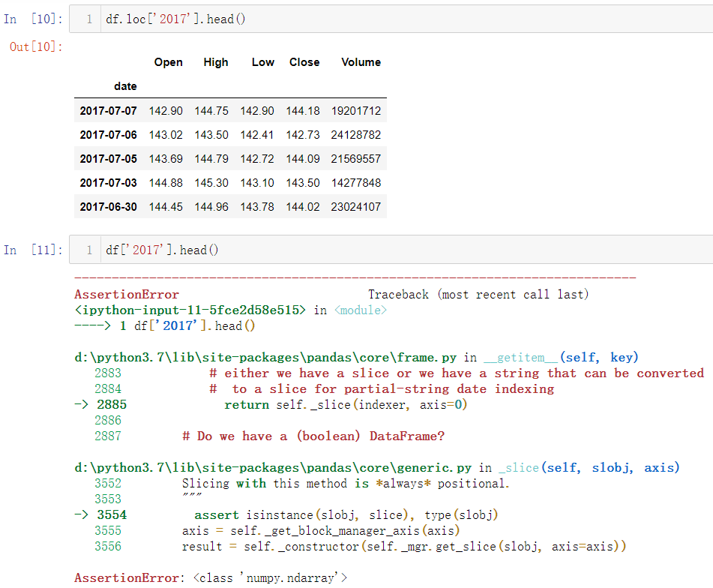
Task: Select row index 2017-07-07
Action: 108,111
